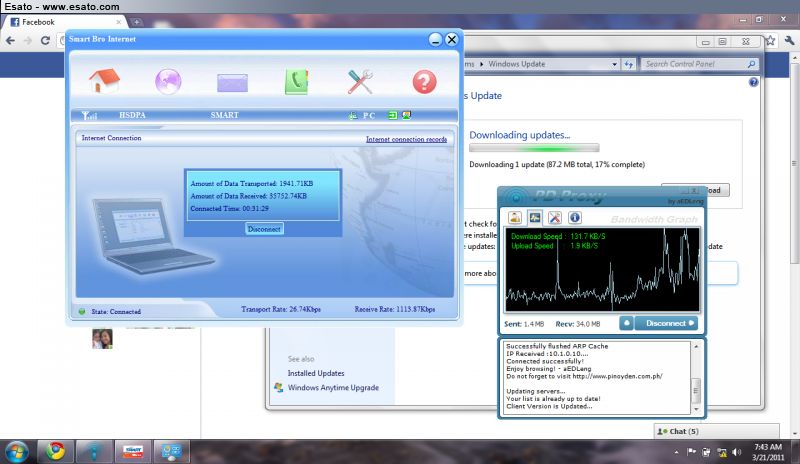
Task: Click the PD-Proxy logo icon in title bar
Action: coord(516,198)
